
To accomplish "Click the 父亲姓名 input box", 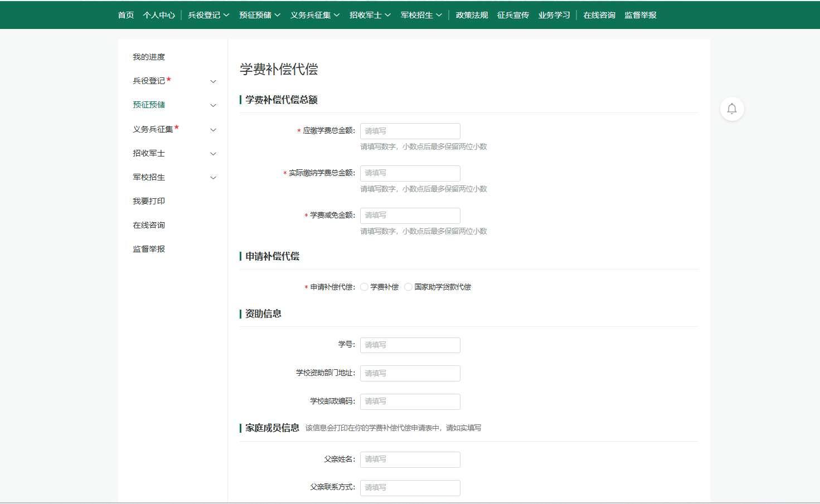I will coord(410,459).
